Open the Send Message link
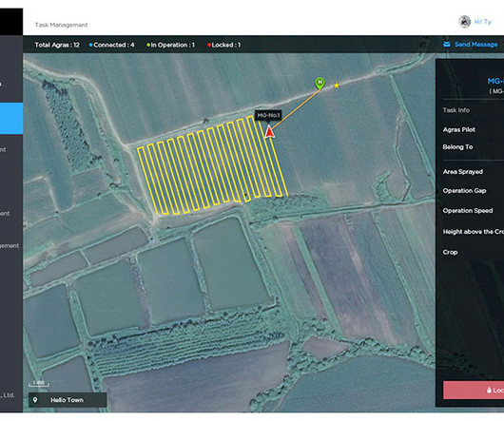 point(475,45)
